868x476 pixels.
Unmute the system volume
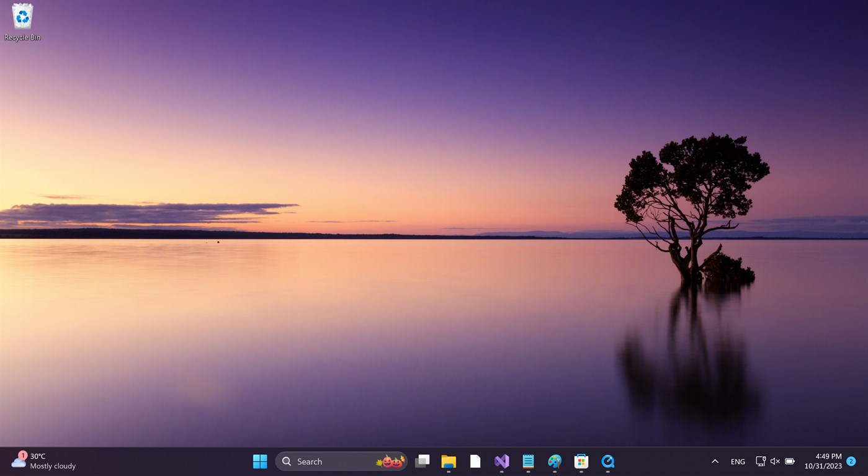(775, 461)
